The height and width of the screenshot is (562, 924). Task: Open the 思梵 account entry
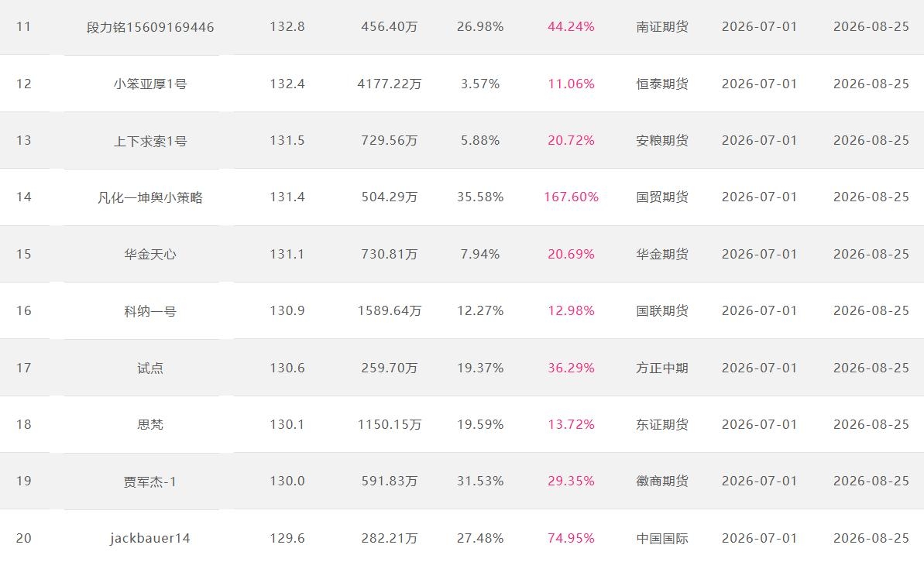(150, 425)
